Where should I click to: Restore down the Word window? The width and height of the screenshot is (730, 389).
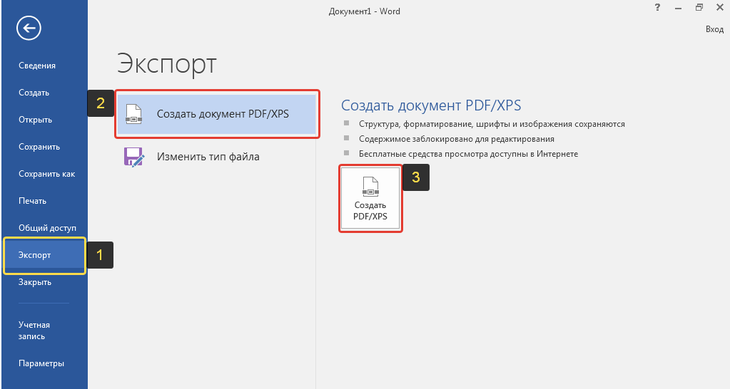699,8
